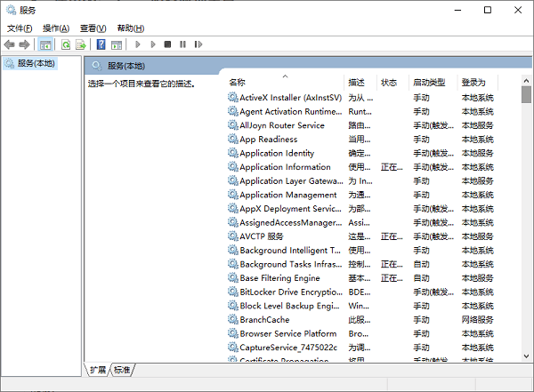534x392 pixels.
Task: Click the Pause service toolbar icon
Action: tap(182, 44)
